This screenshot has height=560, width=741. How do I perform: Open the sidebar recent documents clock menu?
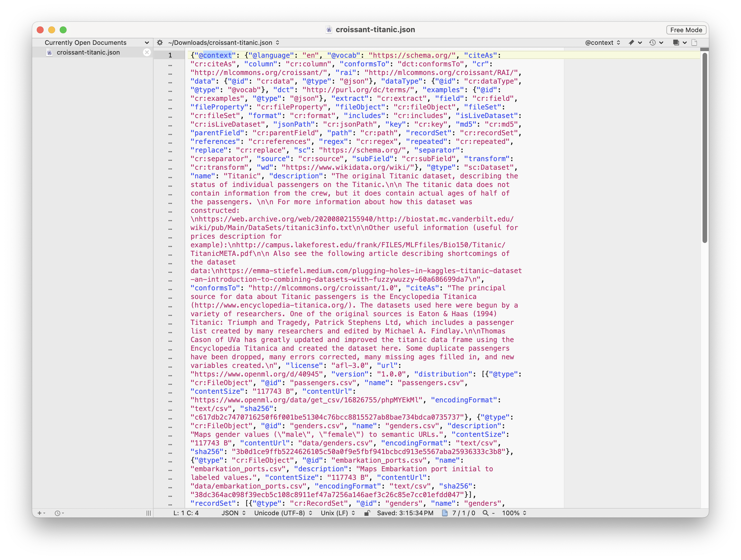[x=58, y=513]
